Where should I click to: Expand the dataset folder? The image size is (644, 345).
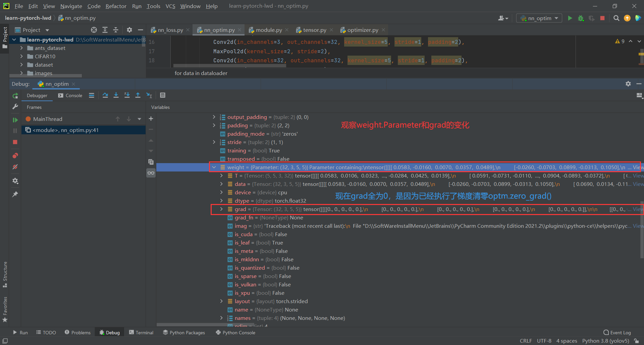[21, 65]
